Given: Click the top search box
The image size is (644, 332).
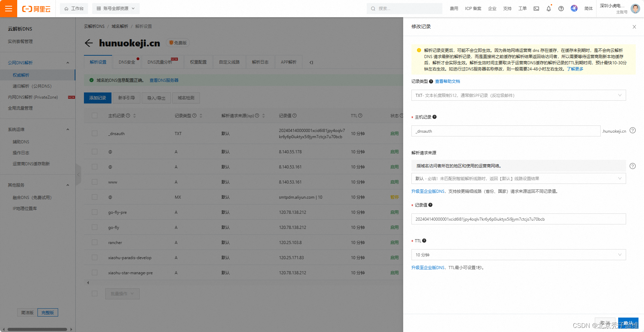Looking at the screenshot, I should tap(405, 9).
